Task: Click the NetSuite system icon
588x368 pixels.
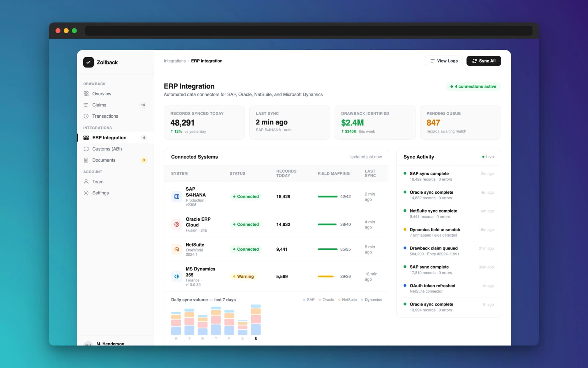Action: (x=177, y=249)
